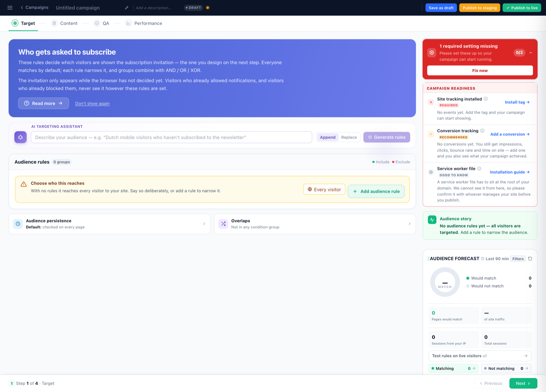Click the Previous step button
The width and height of the screenshot is (546, 392).
[490, 383]
